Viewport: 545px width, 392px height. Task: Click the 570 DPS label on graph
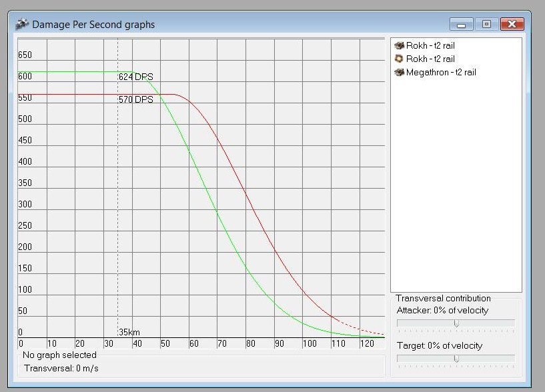pyautogui.click(x=136, y=99)
